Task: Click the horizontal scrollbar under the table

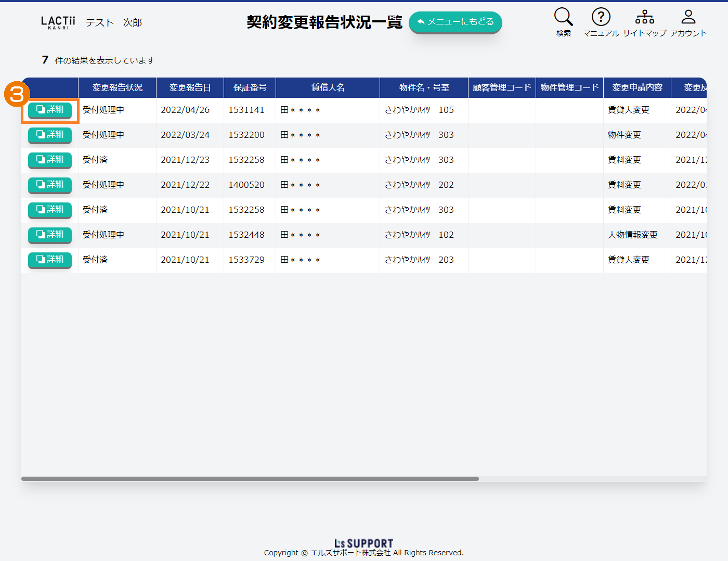Action: tap(250, 479)
